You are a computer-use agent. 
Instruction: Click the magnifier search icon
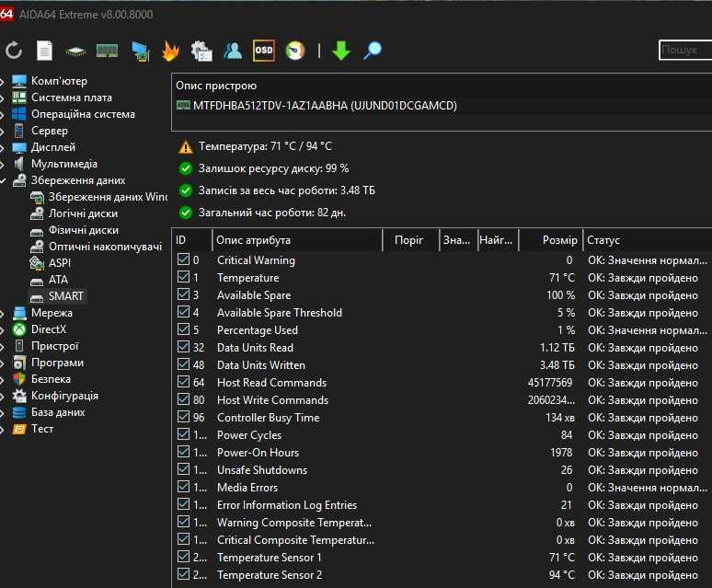(373, 51)
